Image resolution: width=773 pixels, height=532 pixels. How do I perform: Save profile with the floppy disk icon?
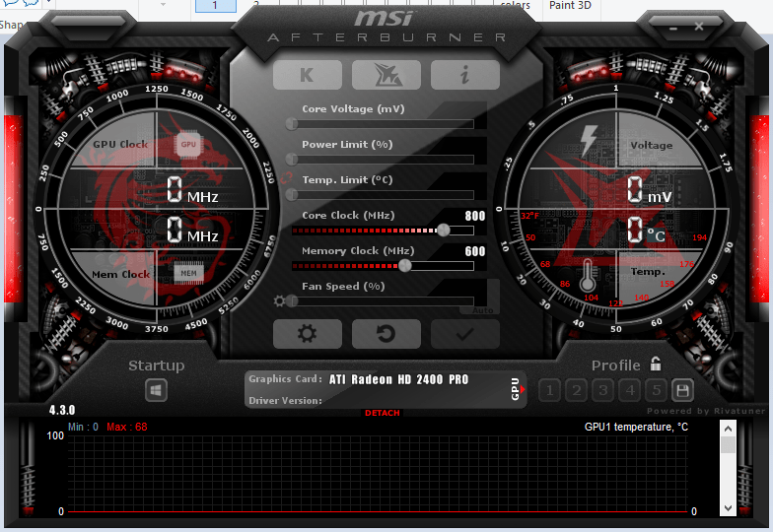[682, 391]
